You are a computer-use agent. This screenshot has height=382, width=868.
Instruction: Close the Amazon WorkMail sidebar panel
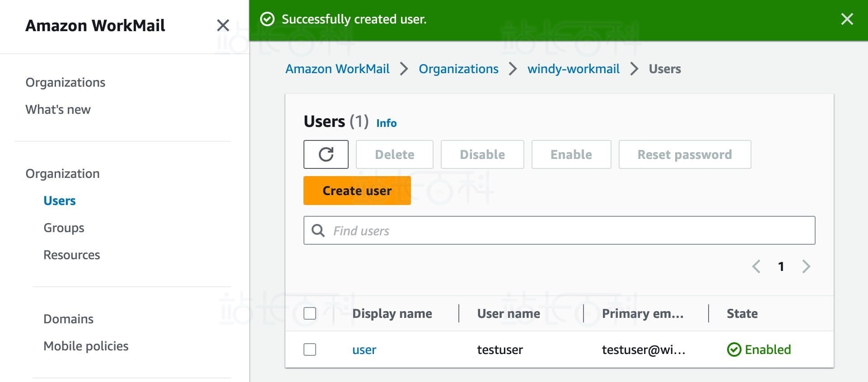pos(223,25)
